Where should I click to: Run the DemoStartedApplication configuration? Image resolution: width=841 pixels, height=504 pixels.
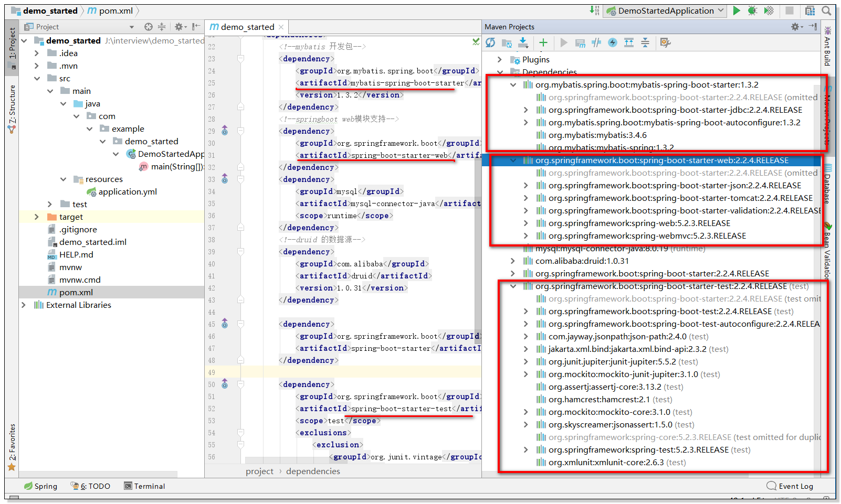(737, 10)
